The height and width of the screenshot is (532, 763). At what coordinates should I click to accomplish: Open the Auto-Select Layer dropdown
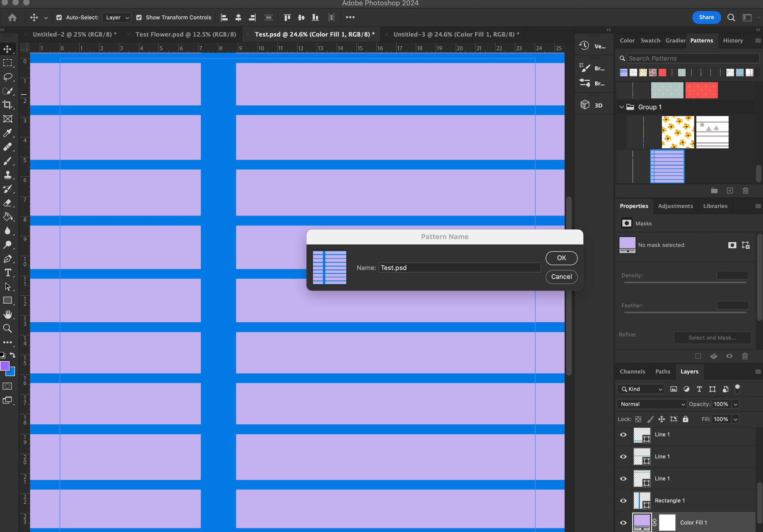[x=117, y=18]
